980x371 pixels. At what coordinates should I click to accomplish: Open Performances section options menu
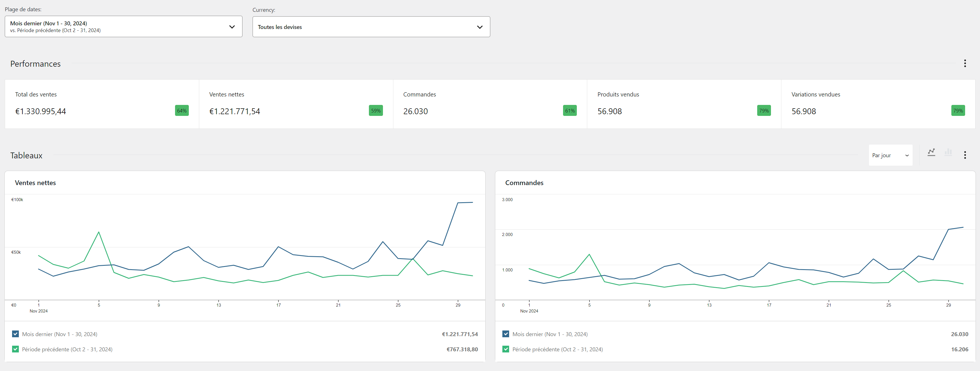[x=965, y=63]
